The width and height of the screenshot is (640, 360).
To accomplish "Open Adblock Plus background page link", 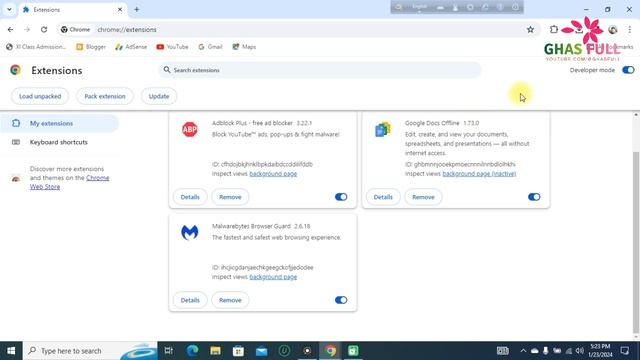I will point(273,174).
